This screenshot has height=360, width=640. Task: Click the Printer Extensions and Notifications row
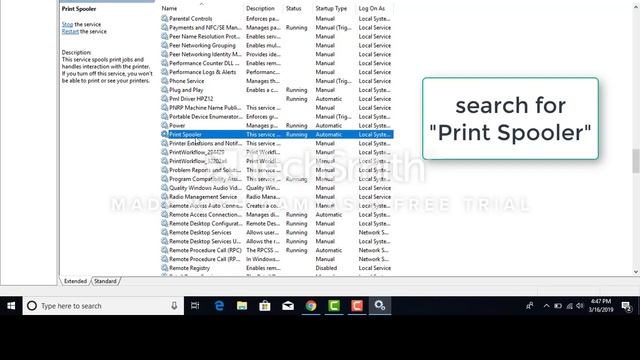[277, 143]
